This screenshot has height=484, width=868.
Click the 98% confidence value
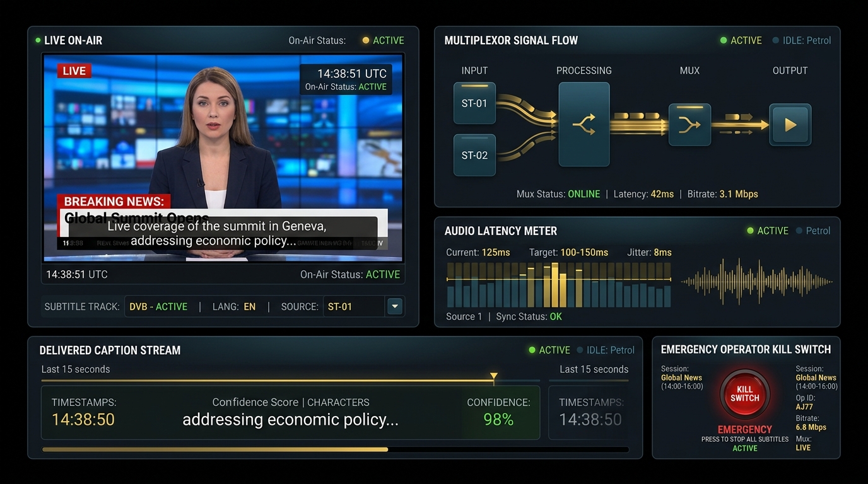click(498, 419)
